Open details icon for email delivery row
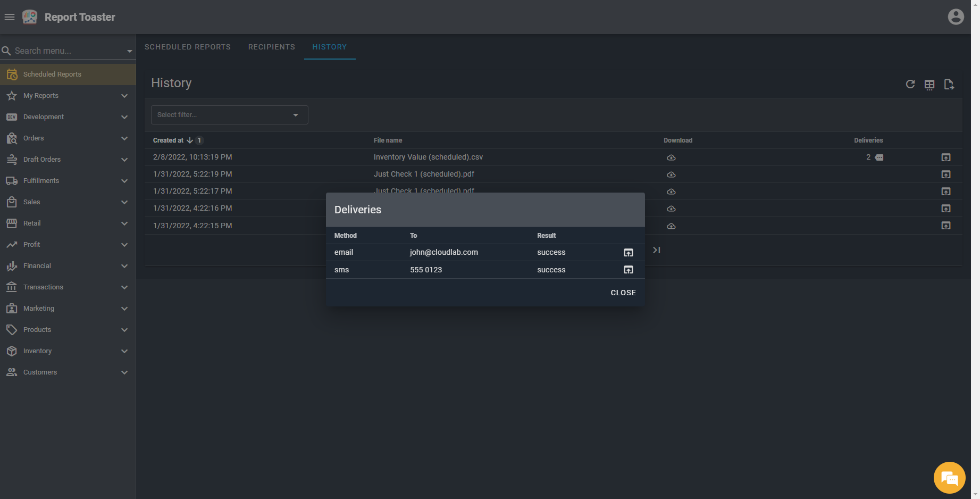The image size is (980, 499). pyautogui.click(x=628, y=253)
